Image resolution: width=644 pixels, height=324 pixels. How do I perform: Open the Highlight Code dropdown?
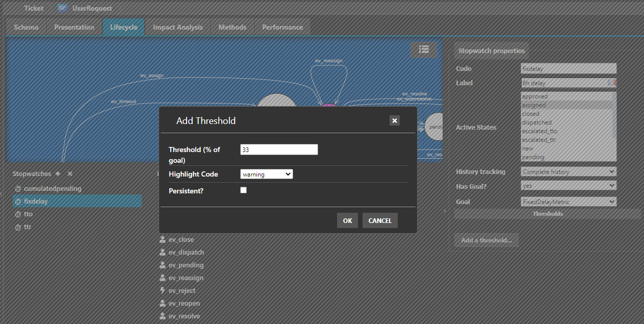pos(266,175)
